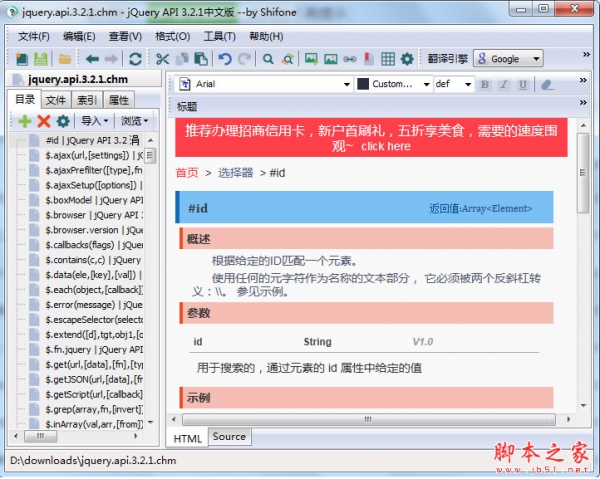Screen dimensions: 600x479
Task: Save the file with green disk icon
Action: (x=41, y=59)
